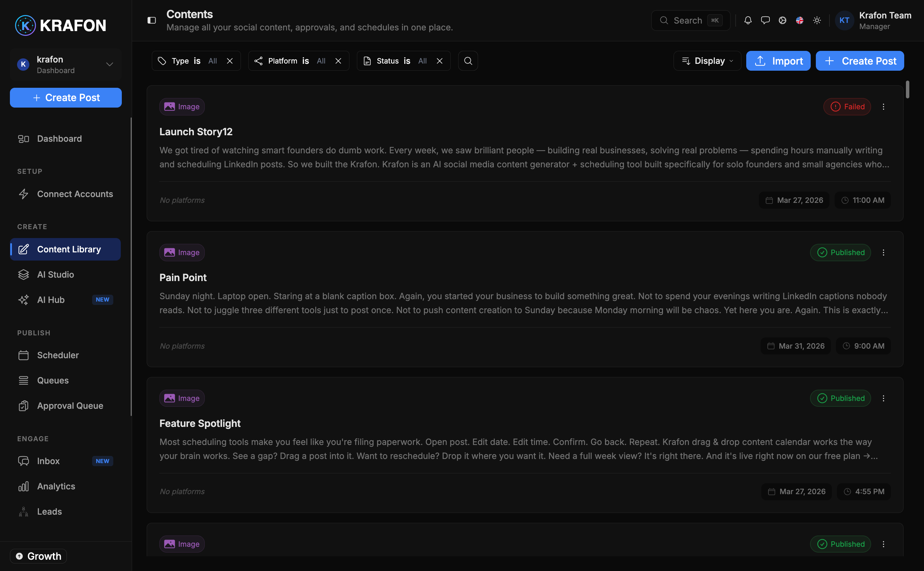Toggle the sidebar collapse icon
This screenshot has width=924, height=571.
tap(151, 20)
